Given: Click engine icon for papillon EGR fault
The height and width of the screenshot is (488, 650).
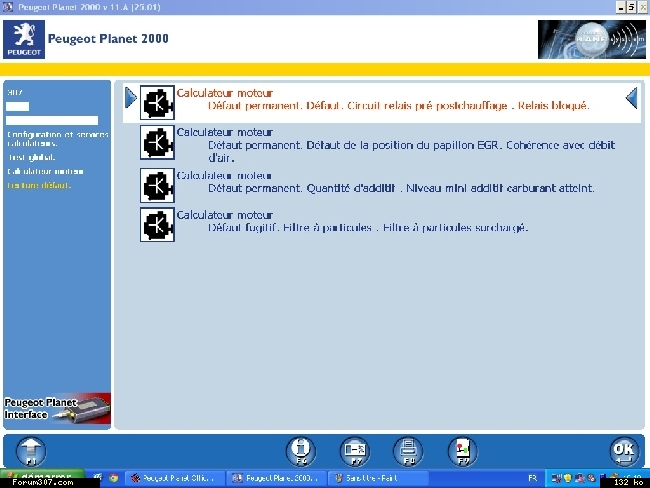Looking at the screenshot, I should click(x=157, y=143).
